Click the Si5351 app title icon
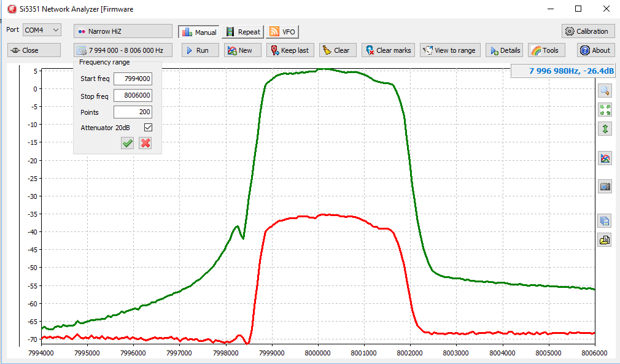Screen dimensions: 620x364 click(12, 9)
